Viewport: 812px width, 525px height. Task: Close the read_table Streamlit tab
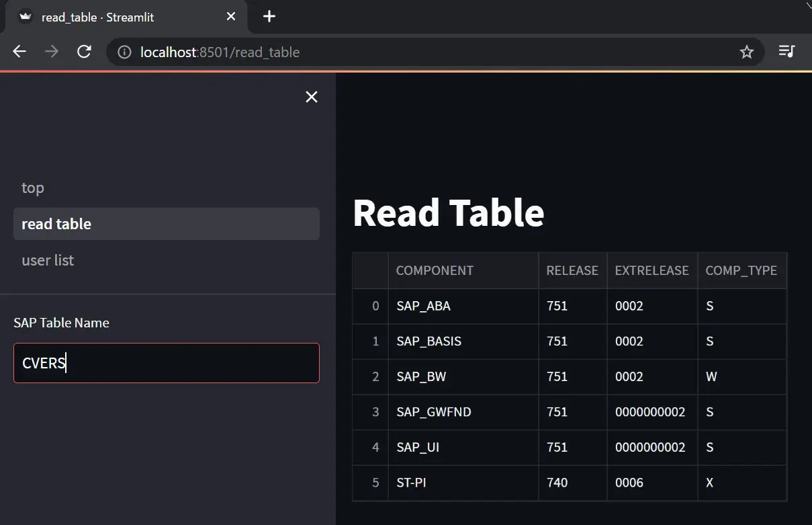(231, 17)
